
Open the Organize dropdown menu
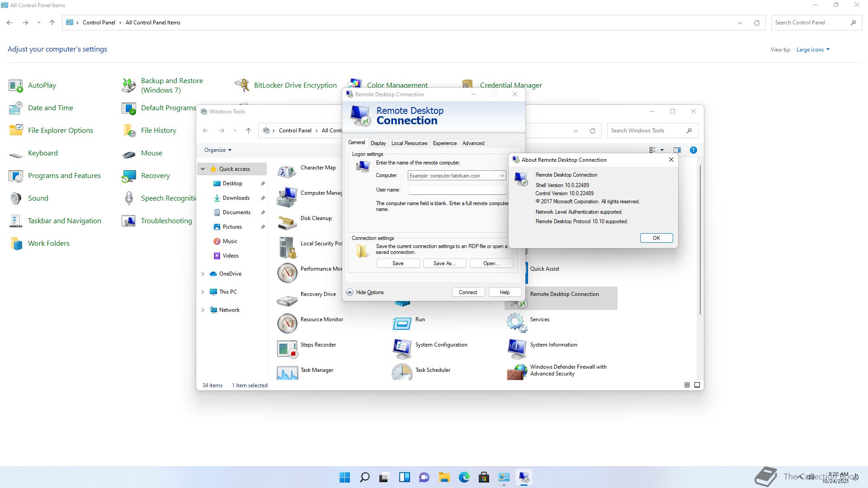point(218,150)
